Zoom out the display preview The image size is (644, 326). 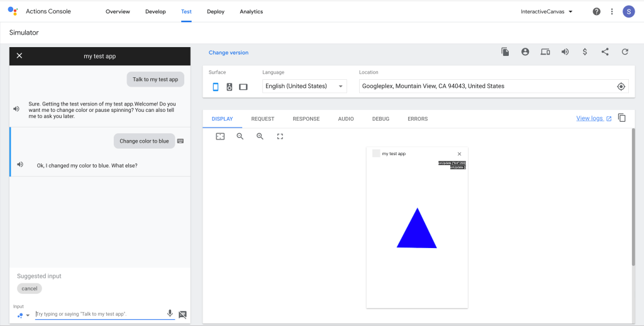click(240, 136)
